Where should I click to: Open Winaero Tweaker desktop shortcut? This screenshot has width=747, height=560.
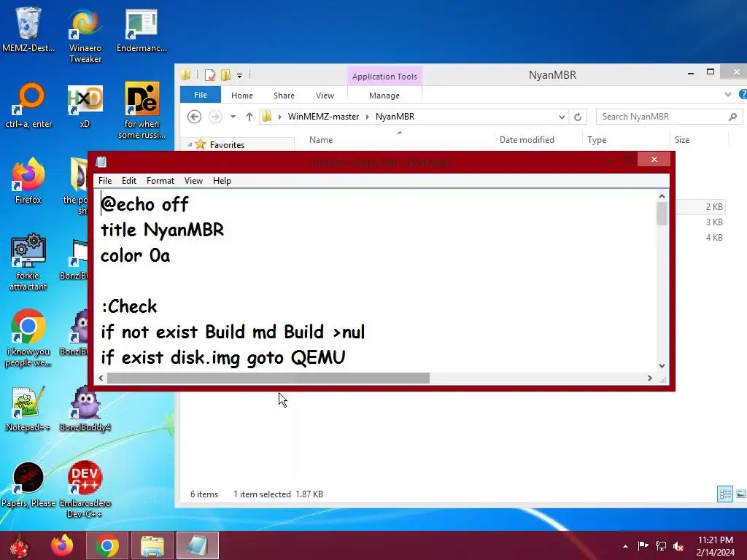click(85, 35)
